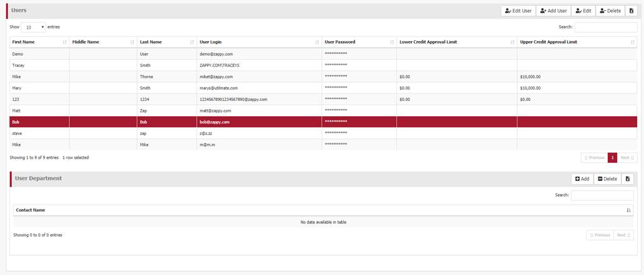Screen dimensions: 644x275
Task: Sort by User Login column sort icon
Action: click(x=317, y=42)
